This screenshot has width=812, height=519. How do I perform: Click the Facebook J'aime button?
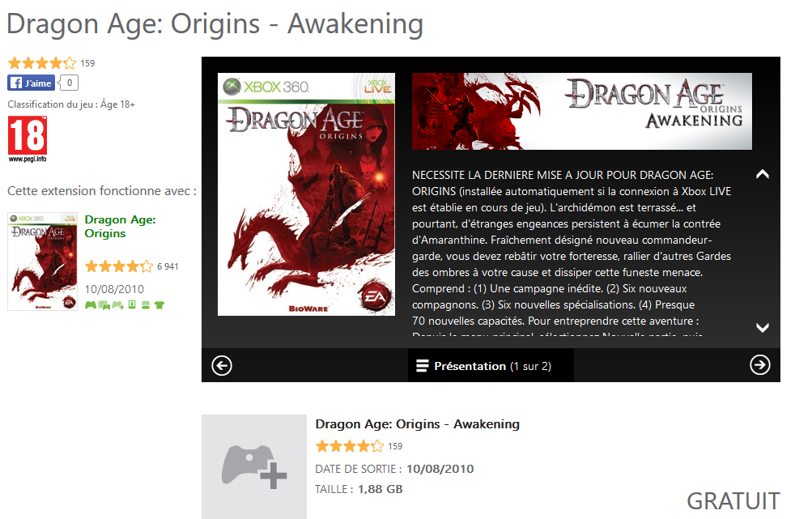coord(31,83)
